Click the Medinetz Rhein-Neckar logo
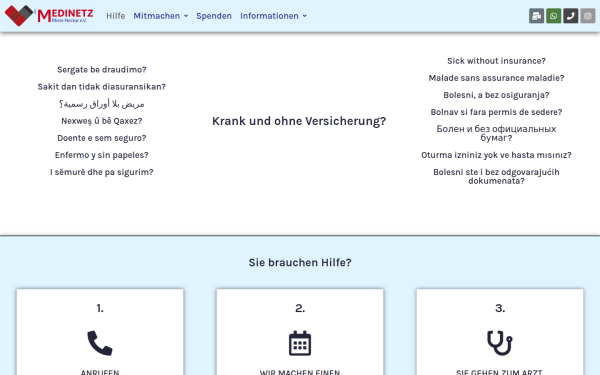 click(49, 16)
